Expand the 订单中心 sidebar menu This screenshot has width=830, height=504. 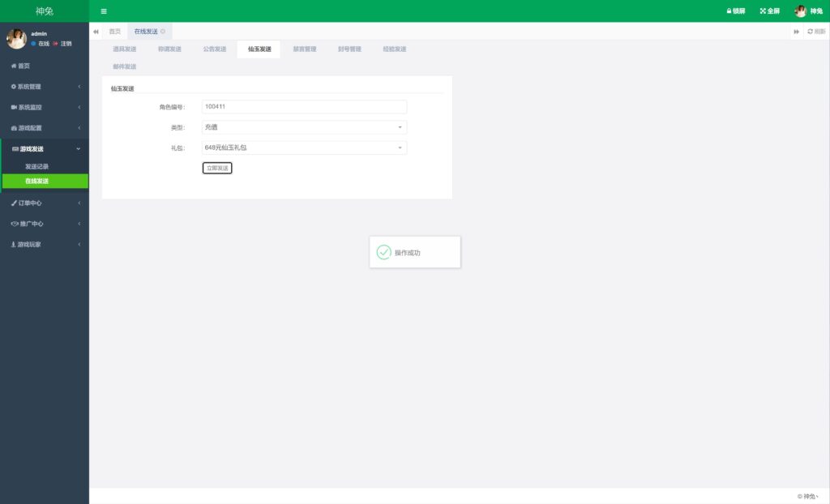pos(45,203)
